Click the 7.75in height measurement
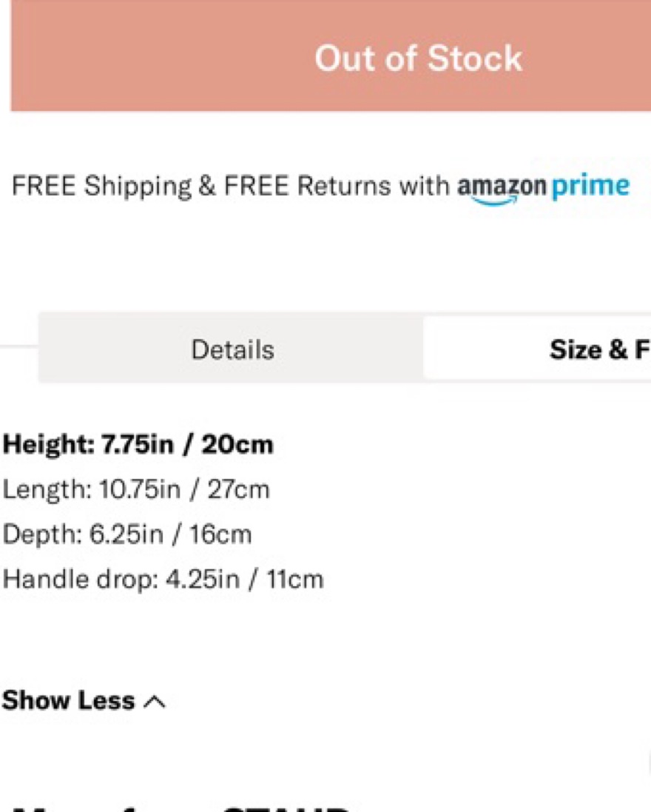 click(x=136, y=445)
